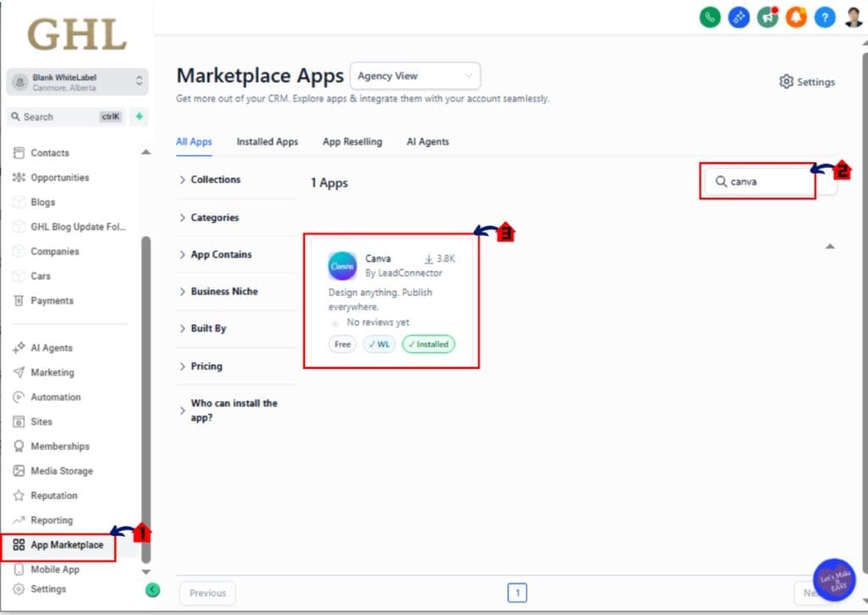Image resolution: width=868 pixels, height=615 pixels.
Task: Open the help question mark icon
Action: pos(824,17)
